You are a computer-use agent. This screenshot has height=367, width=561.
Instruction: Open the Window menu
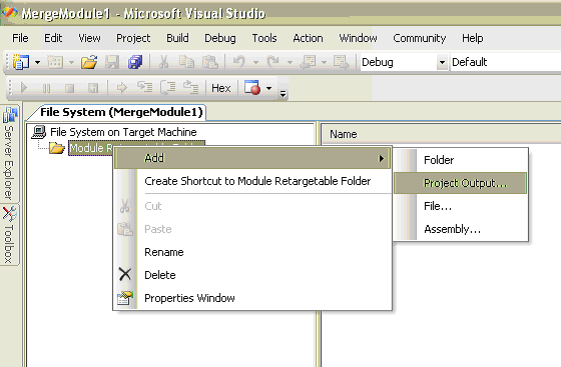click(x=358, y=38)
